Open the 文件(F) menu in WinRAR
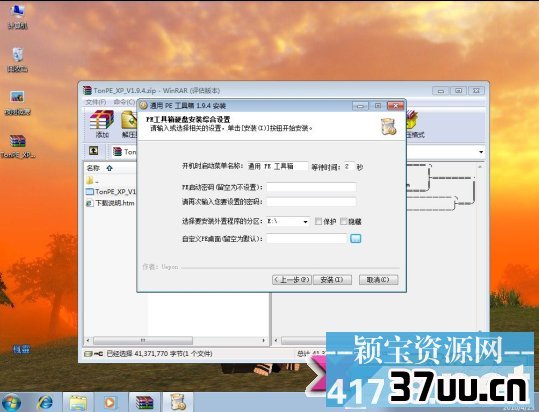The height and width of the screenshot is (412, 539). [96, 102]
